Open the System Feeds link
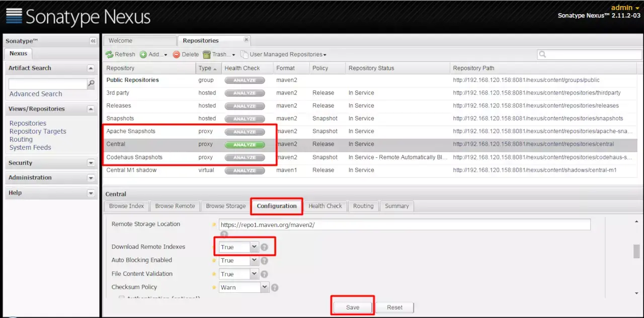The image size is (644, 318). (x=30, y=147)
